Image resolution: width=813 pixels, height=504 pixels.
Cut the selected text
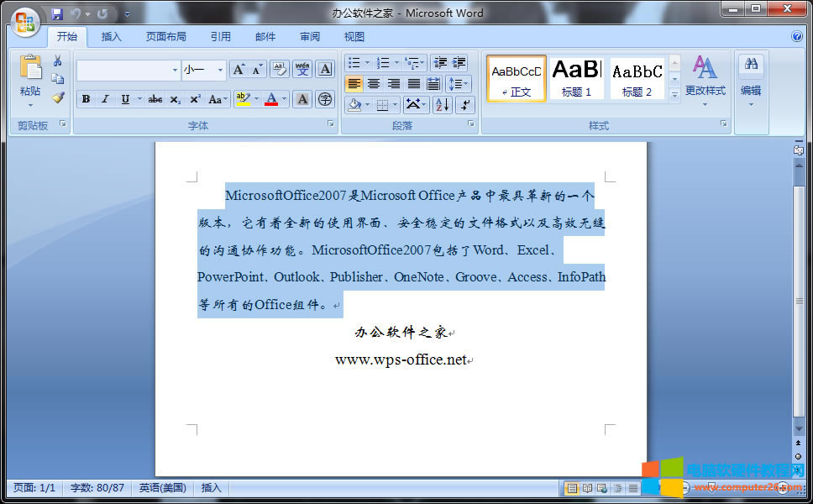point(58,61)
